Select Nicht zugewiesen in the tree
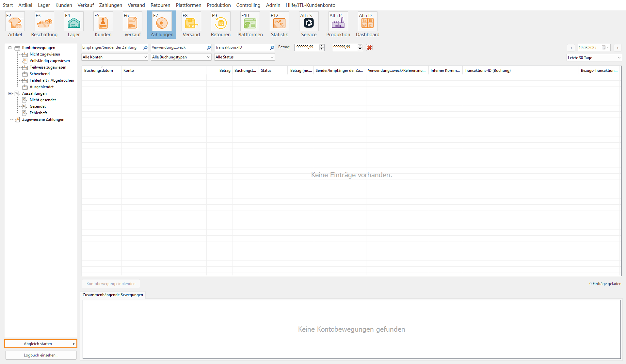The image size is (626, 364). click(x=45, y=54)
